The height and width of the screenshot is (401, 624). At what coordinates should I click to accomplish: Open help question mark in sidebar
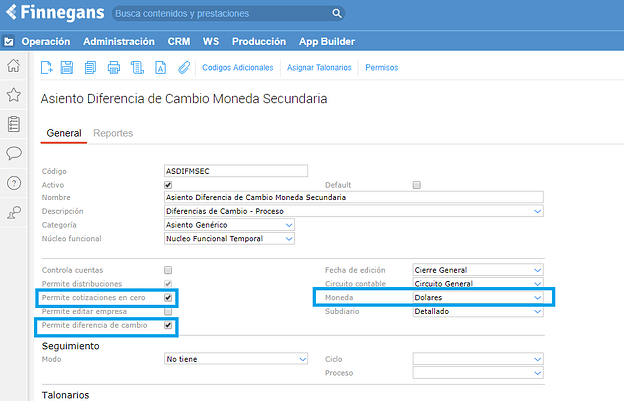click(x=14, y=183)
